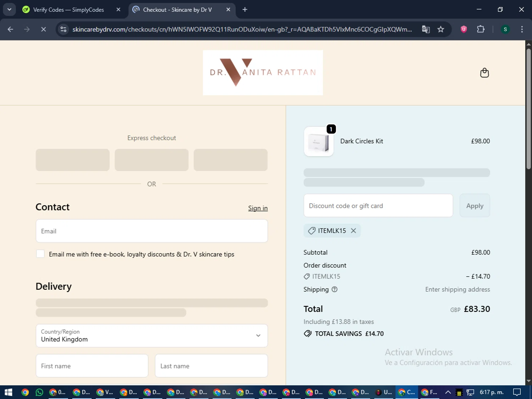Click the TOTAL SAVINGS £14.70 text
Viewport: 532px width, 399px height.
(349, 334)
